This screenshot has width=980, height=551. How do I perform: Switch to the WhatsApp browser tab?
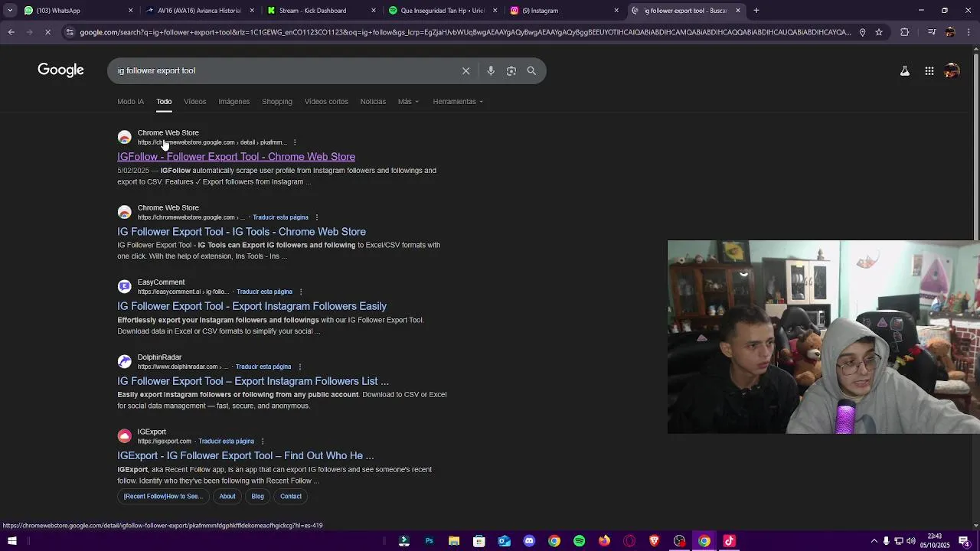[77, 11]
